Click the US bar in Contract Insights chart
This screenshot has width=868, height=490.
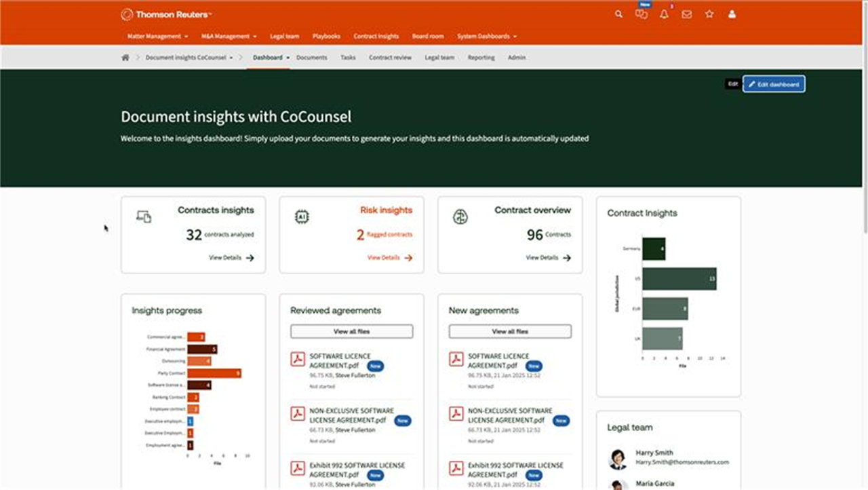679,279
